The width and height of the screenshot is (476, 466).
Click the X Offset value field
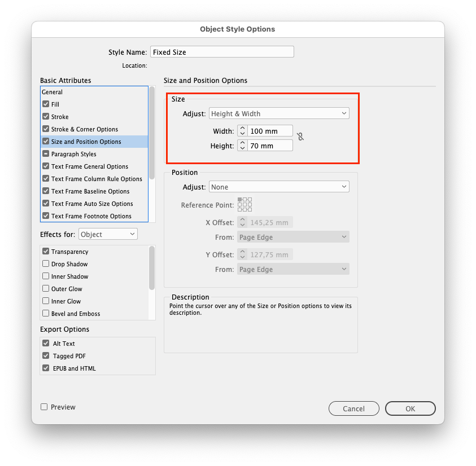[270, 222]
